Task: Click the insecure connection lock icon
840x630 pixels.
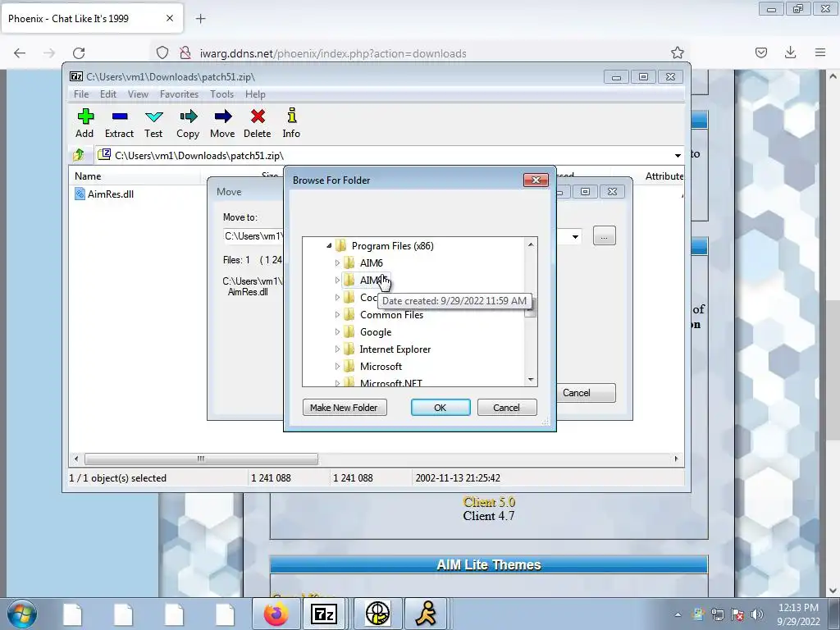Action: point(185,53)
